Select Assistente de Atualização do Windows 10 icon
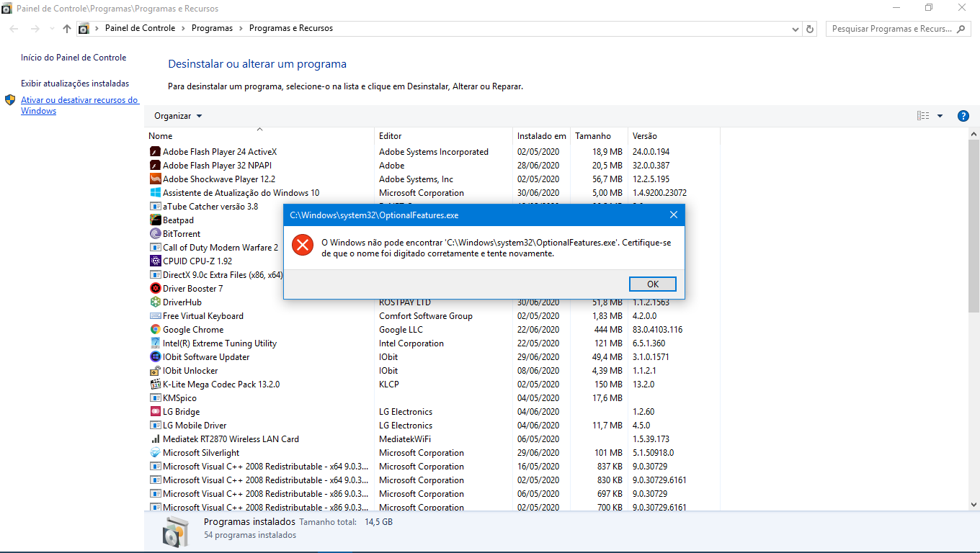Screen dimensions: 980x553 (x=155, y=193)
